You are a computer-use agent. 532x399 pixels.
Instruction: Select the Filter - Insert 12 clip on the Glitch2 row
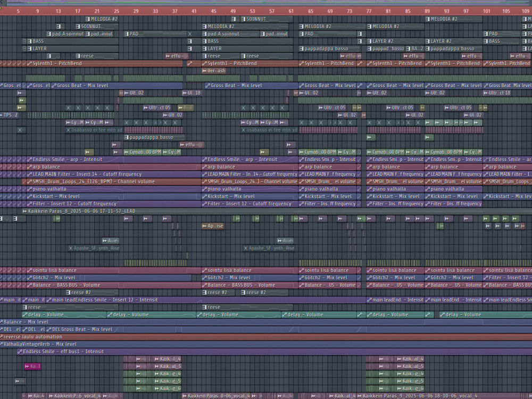(x=508, y=278)
